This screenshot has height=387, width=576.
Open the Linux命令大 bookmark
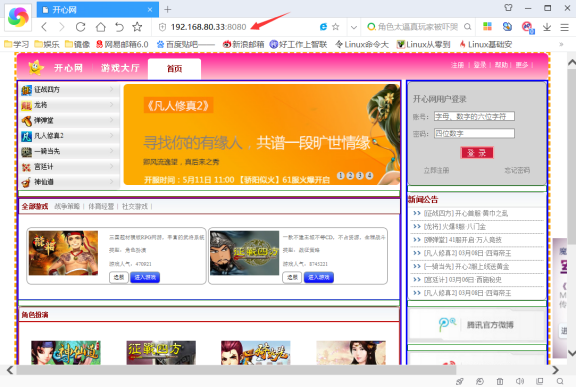pyautogui.click(x=362, y=44)
